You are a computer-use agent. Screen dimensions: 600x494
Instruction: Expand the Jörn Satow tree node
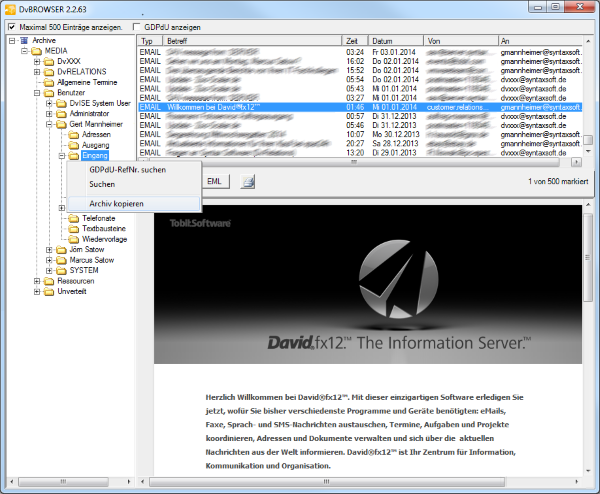[x=49, y=249]
